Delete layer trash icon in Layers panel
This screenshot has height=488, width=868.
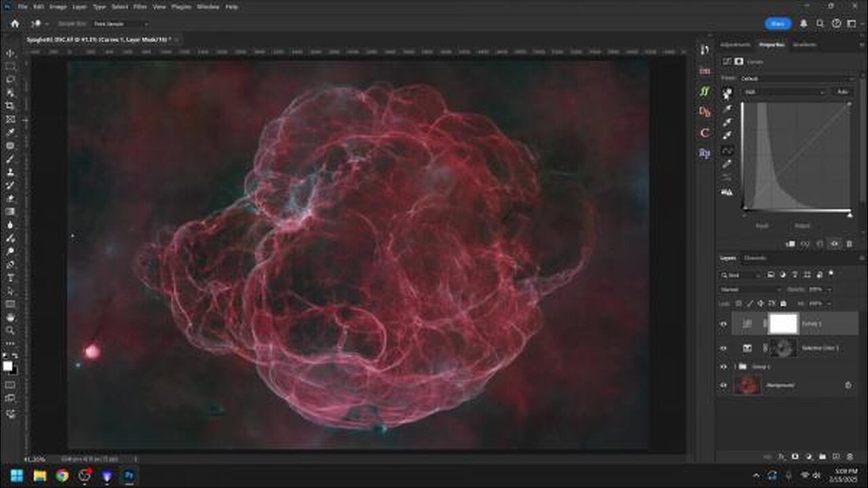849,457
